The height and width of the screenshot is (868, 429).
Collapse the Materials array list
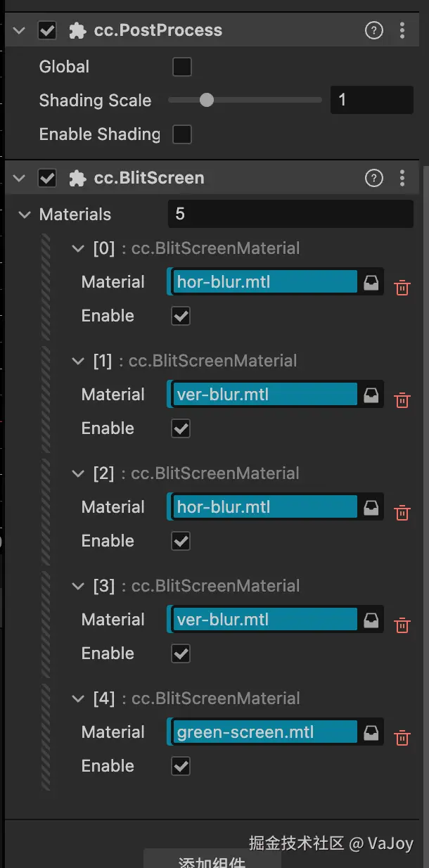(x=25, y=215)
